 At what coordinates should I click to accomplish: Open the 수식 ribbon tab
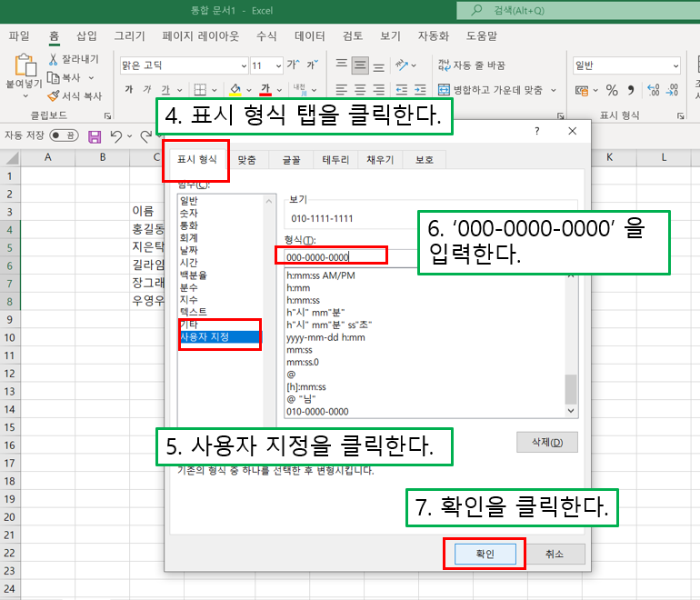(266, 35)
